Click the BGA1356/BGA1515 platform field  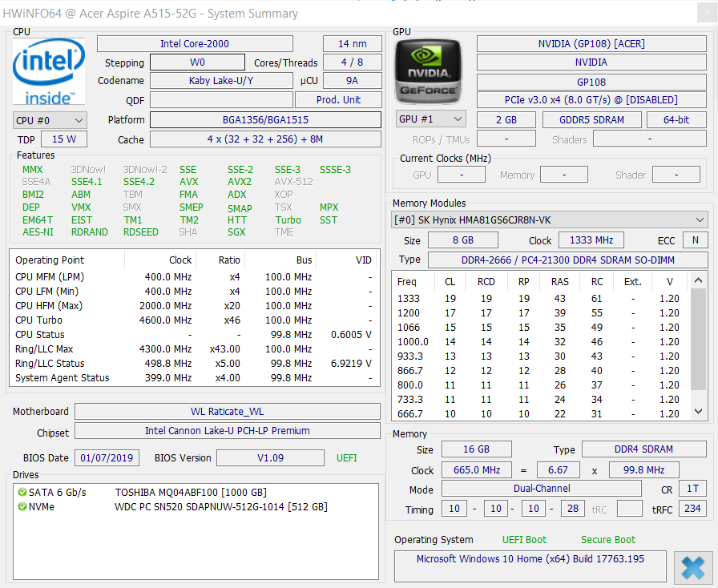(265, 120)
